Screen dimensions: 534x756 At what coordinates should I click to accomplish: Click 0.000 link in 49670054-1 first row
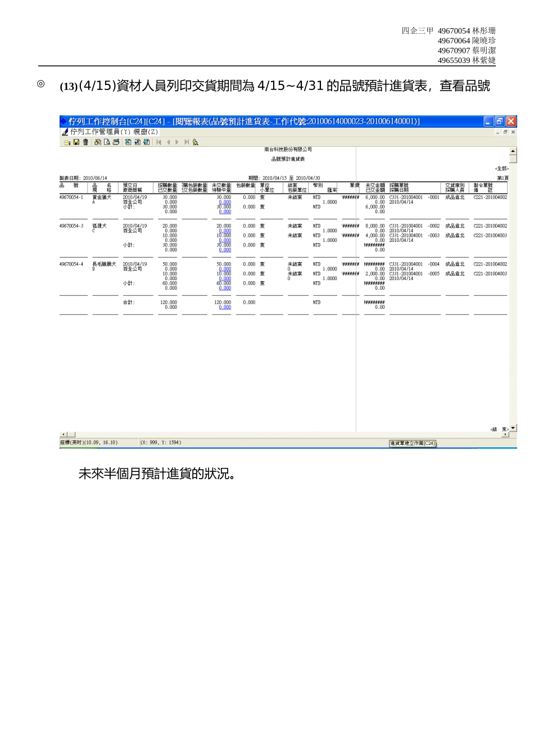point(225,202)
